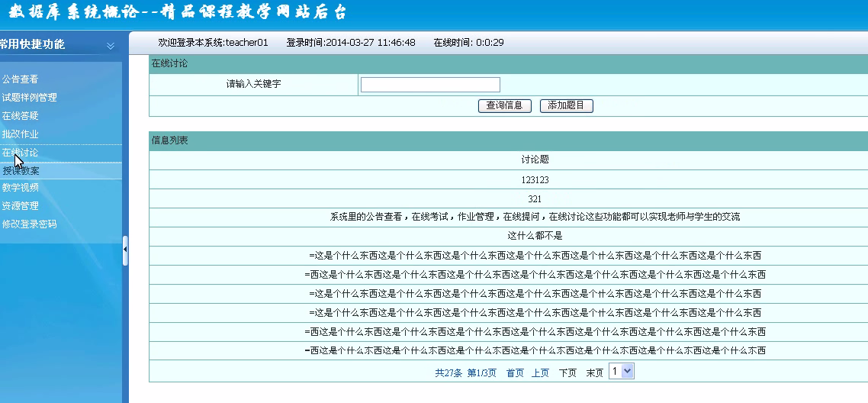
Task: Select the 321 discussion row
Action: pyautogui.click(x=535, y=198)
